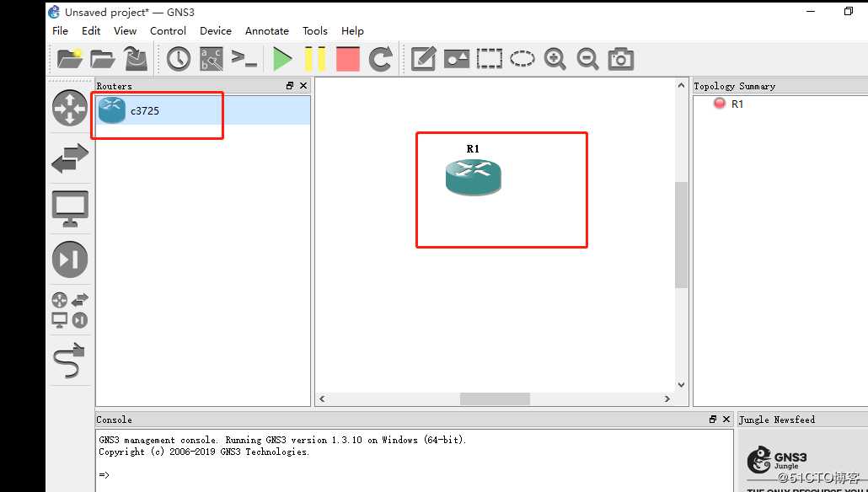Browse end devices monitor icon
The image size is (868, 492).
point(70,209)
